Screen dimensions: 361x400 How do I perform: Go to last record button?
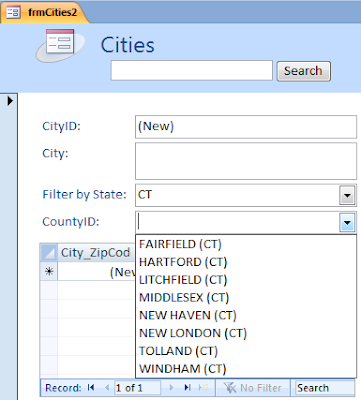tap(188, 388)
